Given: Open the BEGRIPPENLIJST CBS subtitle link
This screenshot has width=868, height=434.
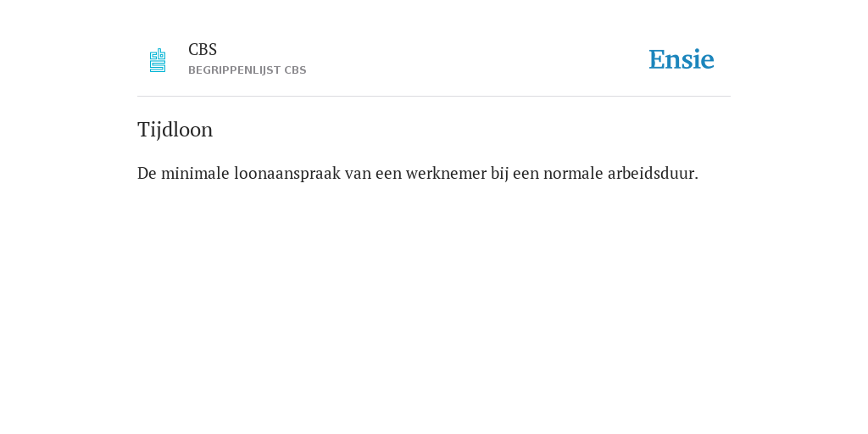Looking at the screenshot, I should pos(248,70).
